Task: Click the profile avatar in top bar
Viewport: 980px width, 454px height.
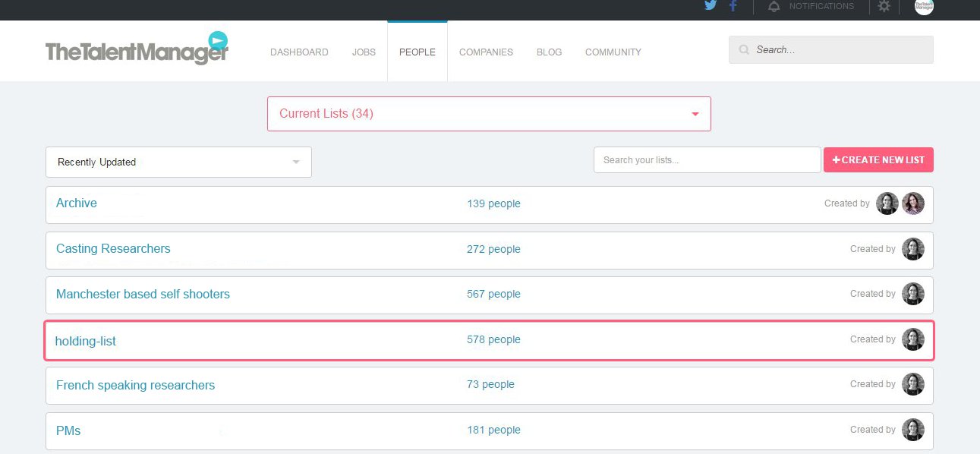Action: point(924,6)
